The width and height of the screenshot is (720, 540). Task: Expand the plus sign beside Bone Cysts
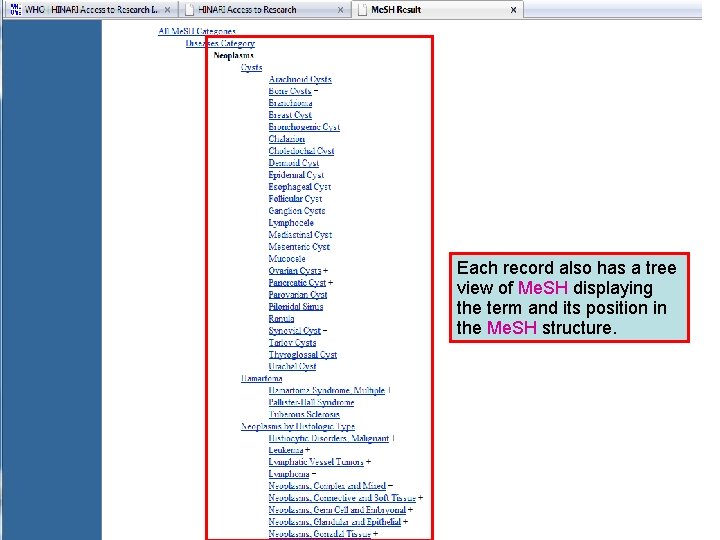(316, 91)
